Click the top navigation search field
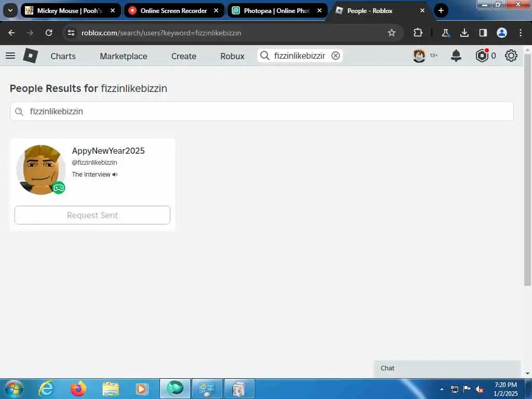532x399 pixels. [x=300, y=56]
